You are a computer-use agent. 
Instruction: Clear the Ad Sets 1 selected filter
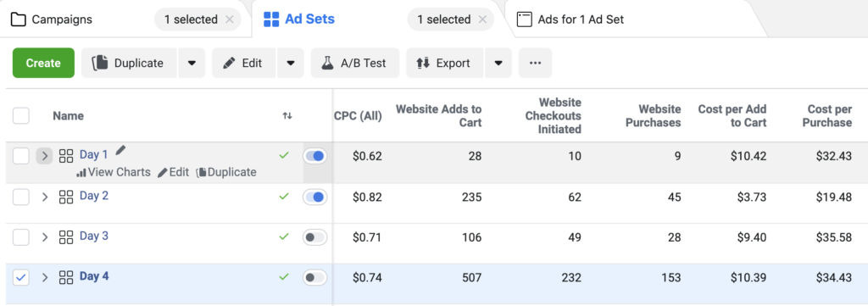click(482, 20)
